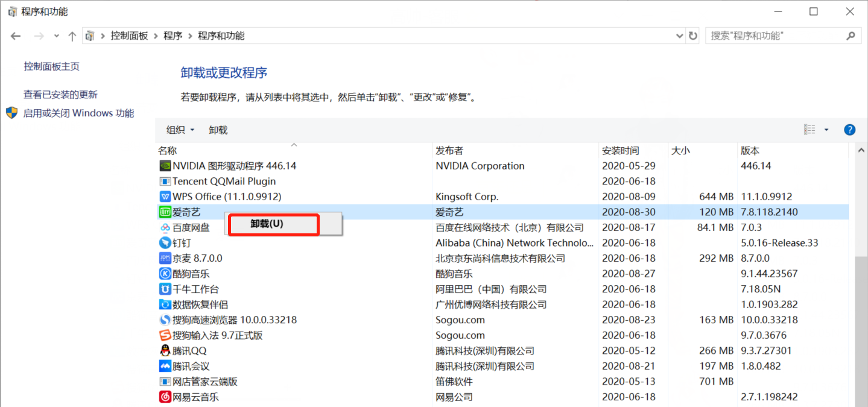This screenshot has width=868, height=407.
Task: Click the WPS Office application icon
Action: click(x=165, y=196)
